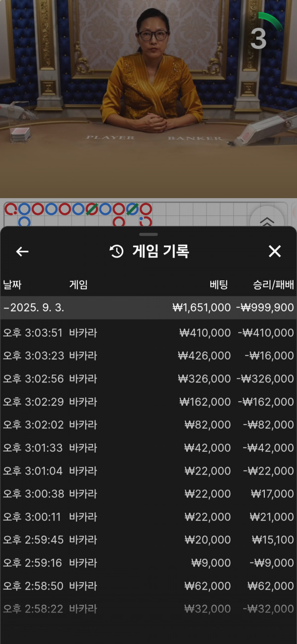
Task: Open the 오후 3:02:56 바카라 record
Action: tap(148, 379)
